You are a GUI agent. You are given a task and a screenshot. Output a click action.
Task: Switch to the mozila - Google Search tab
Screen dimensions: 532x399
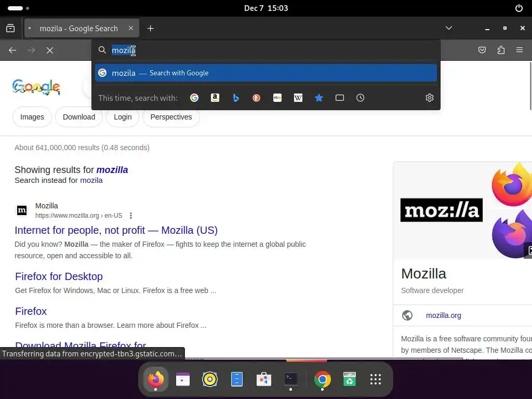coord(82,29)
